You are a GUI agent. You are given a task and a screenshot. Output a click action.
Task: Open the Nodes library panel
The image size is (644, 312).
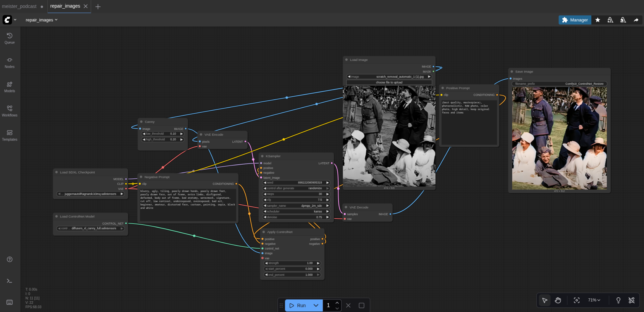pyautogui.click(x=10, y=63)
